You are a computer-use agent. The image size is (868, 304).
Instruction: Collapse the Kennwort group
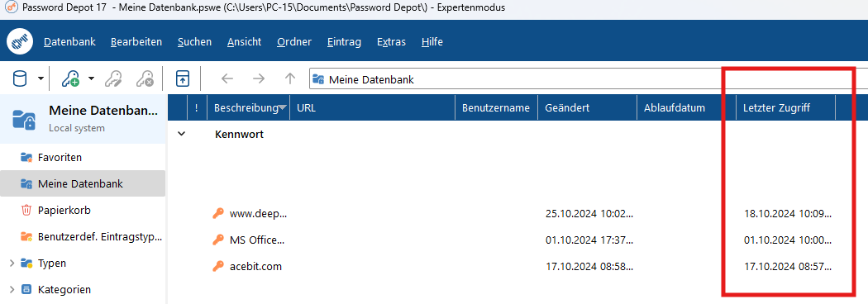181,134
